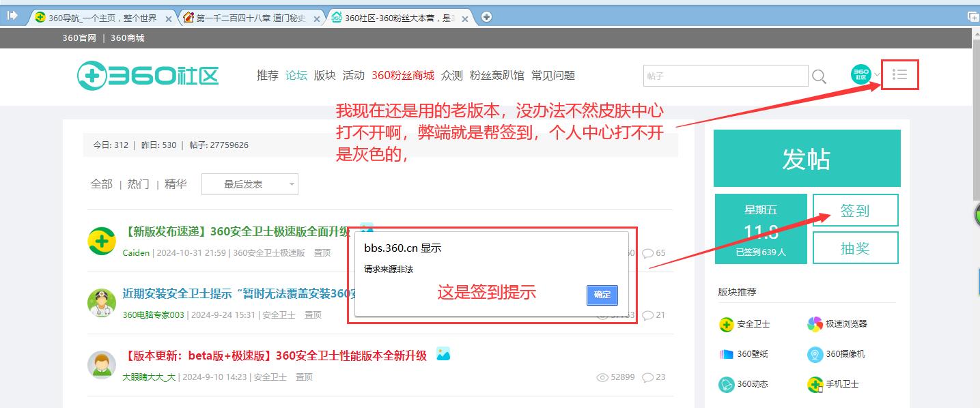Select the 版块 nav item

pos(325,75)
